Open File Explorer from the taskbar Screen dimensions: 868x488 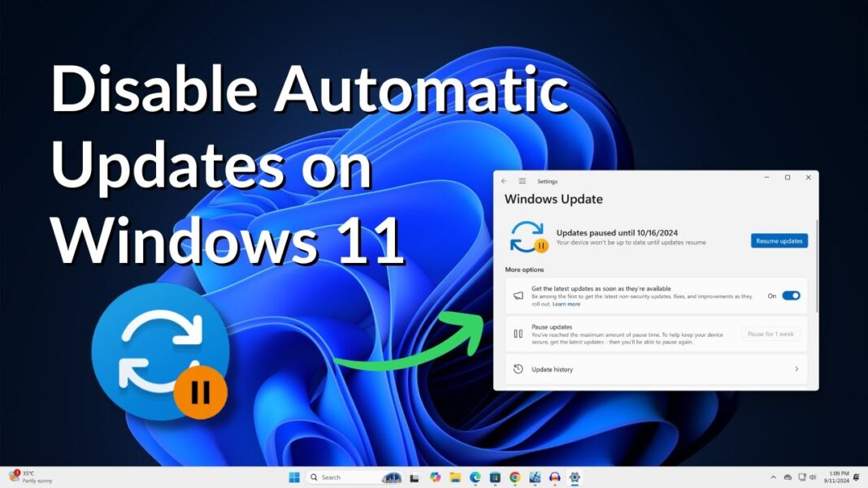pos(455,477)
